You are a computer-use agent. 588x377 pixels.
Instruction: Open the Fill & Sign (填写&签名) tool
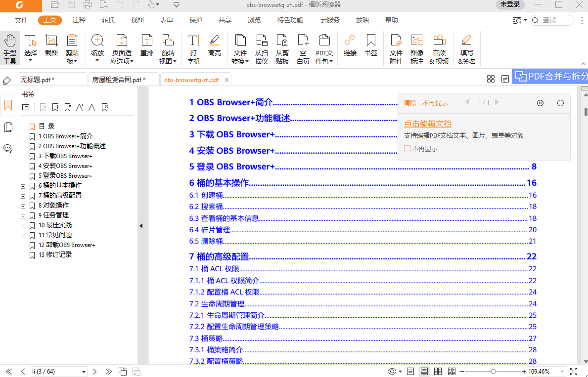pyautogui.click(x=465, y=48)
